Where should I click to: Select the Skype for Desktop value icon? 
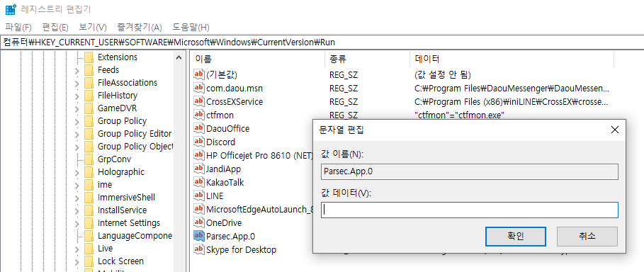click(199, 249)
